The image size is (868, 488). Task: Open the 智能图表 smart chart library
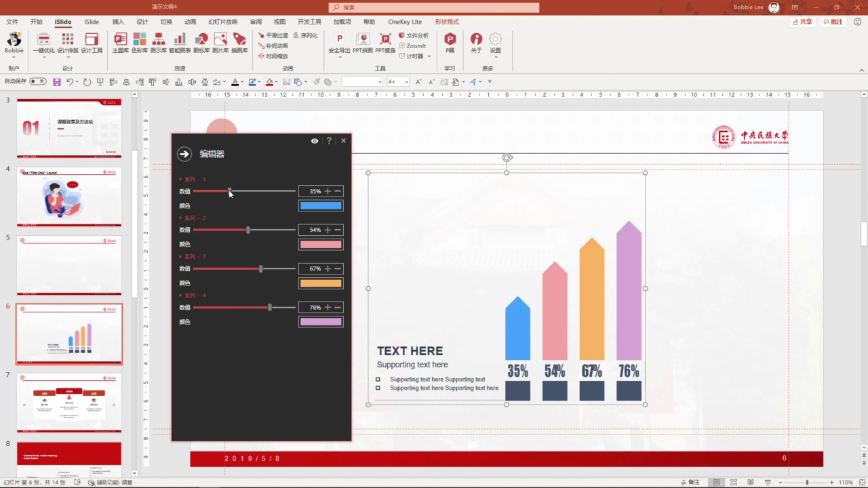point(180,43)
